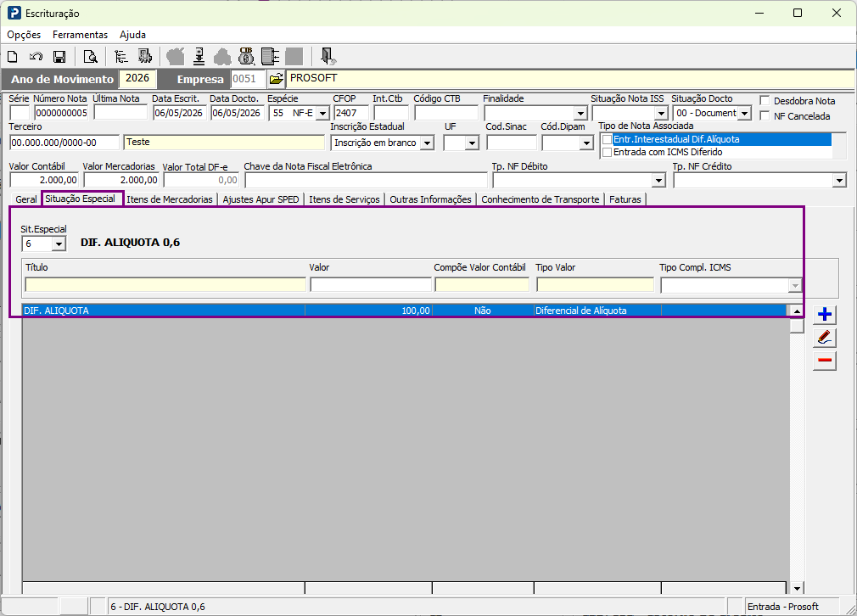The image size is (857, 616).
Task: Click the Chave da Nota Fiscal Eletrônica field
Action: [366, 180]
